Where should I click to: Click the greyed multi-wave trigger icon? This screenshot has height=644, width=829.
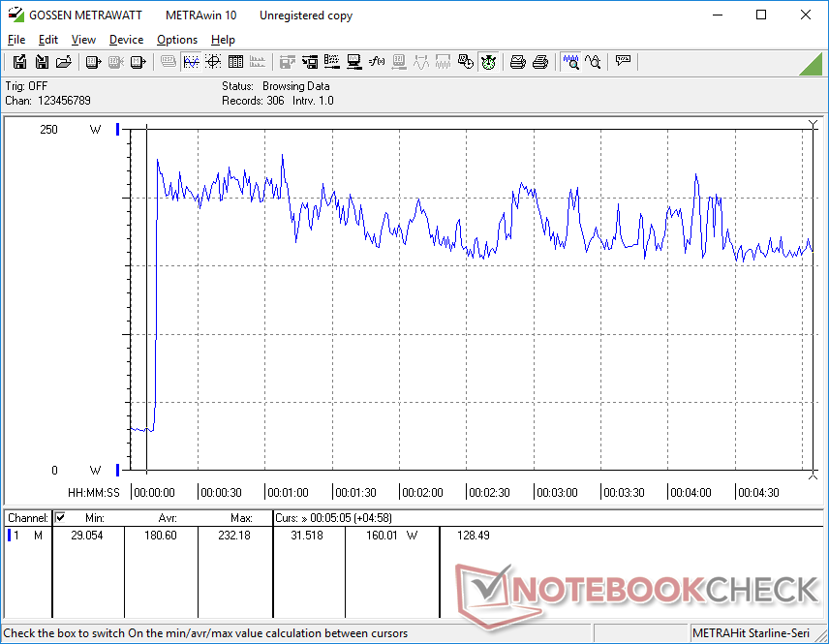click(443, 62)
